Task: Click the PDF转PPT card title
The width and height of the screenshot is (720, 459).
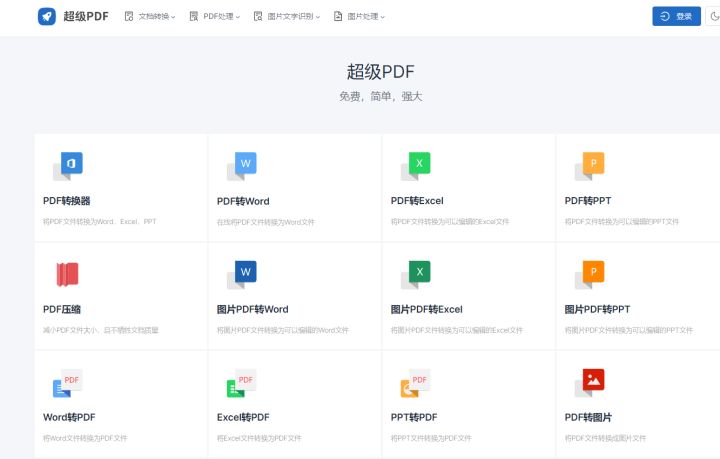Action: pyautogui.click(x=588, y=201)
